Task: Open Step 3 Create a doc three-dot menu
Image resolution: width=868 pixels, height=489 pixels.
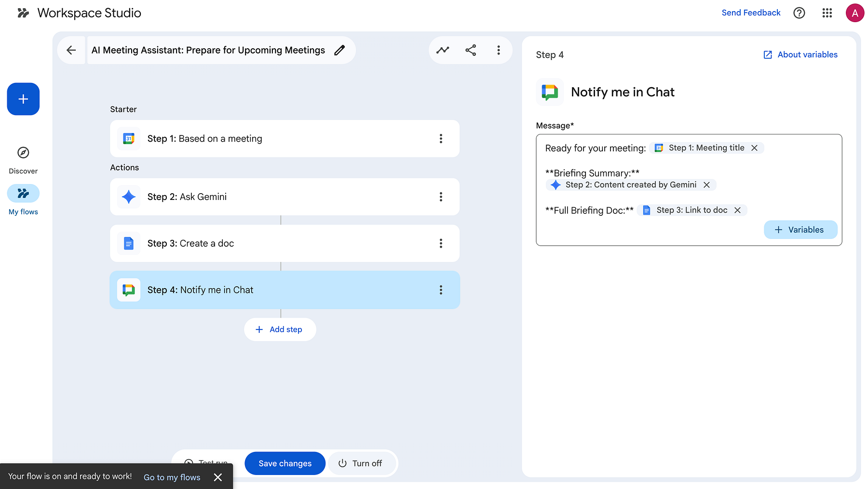Action: [x=441, y=243]
